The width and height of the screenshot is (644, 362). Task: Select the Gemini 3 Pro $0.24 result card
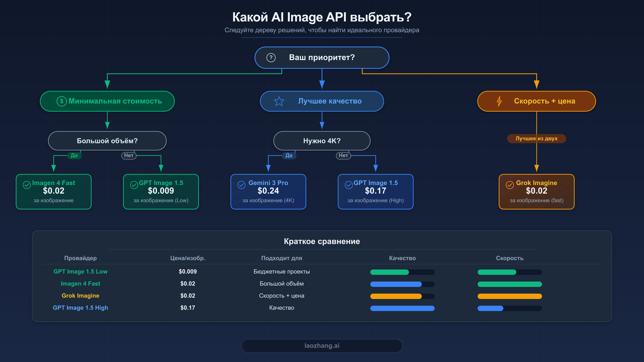click(x=268, y=191)
